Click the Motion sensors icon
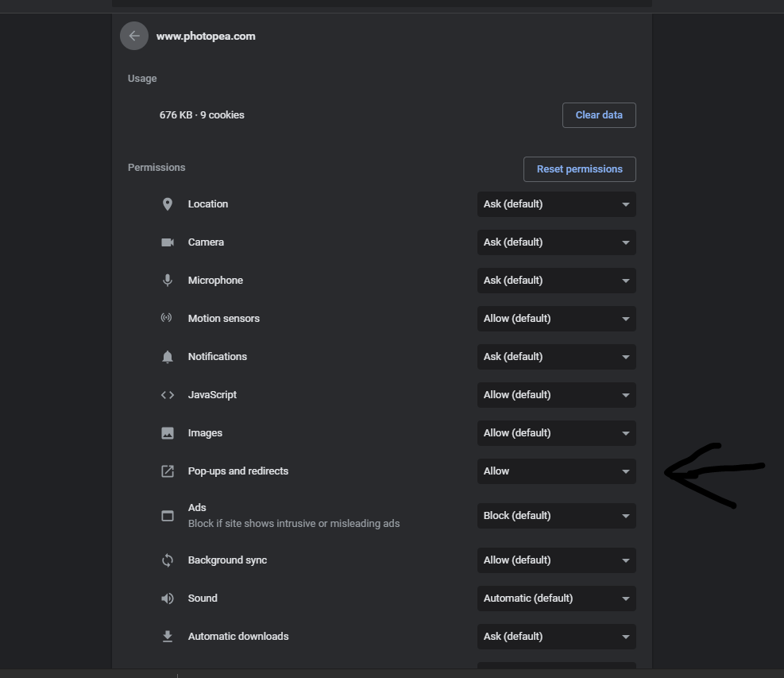Viewport: 784px width, 678px height. pyautogui.click(x=167, y=318)
